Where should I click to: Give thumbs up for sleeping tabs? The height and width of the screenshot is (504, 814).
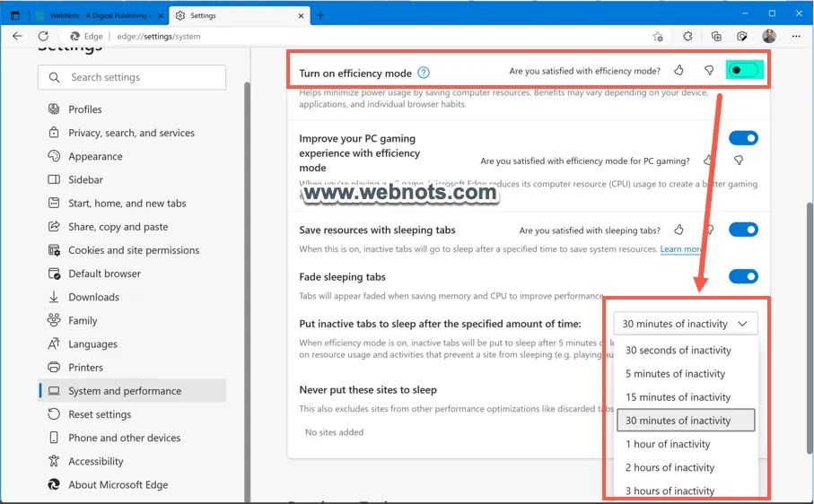[x=678, y=230]
